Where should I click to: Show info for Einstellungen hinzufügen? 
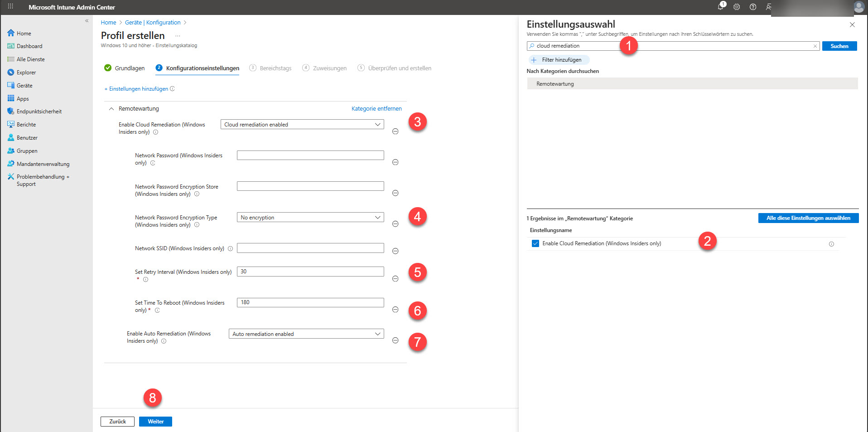172,89
